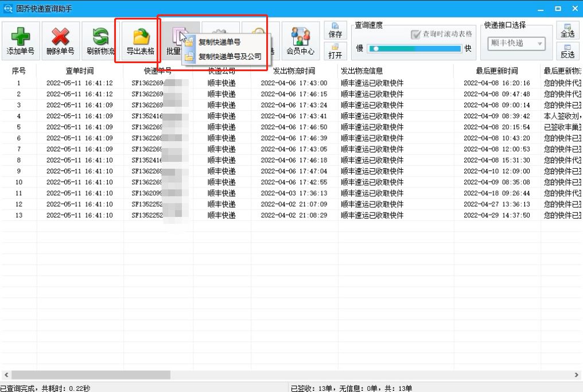Click the 刷新物流 refresh logistics icon
583x392 pixels.
click(x=99, y=40)
